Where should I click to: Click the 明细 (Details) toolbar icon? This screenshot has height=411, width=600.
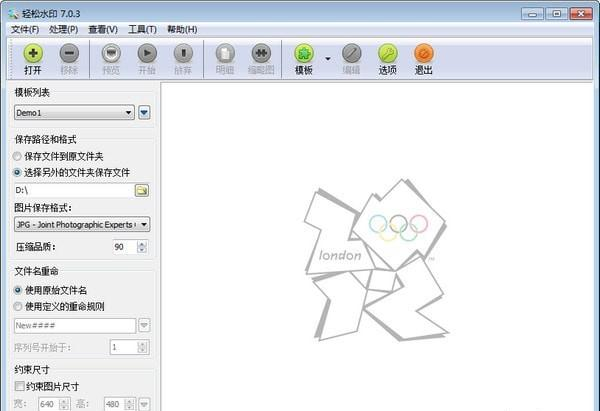tap(225, 54)
